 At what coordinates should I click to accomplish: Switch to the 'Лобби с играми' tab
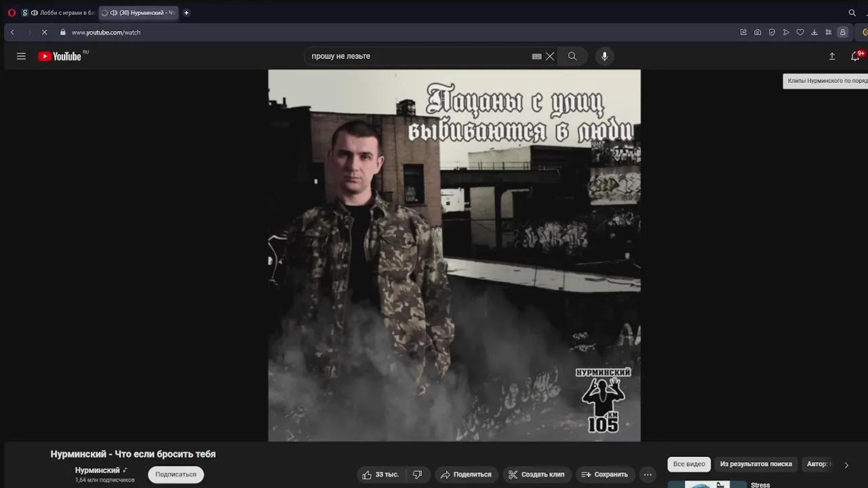pos(58,12)
